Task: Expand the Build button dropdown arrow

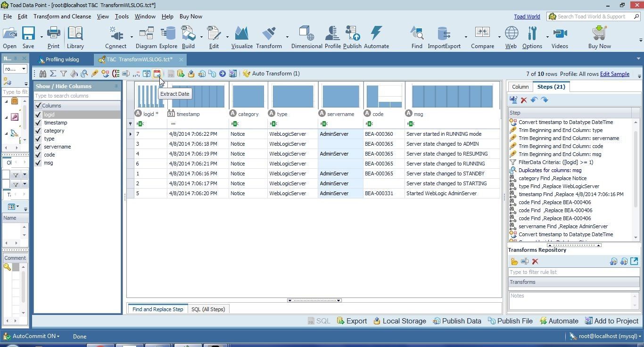Action: [201, 37]
